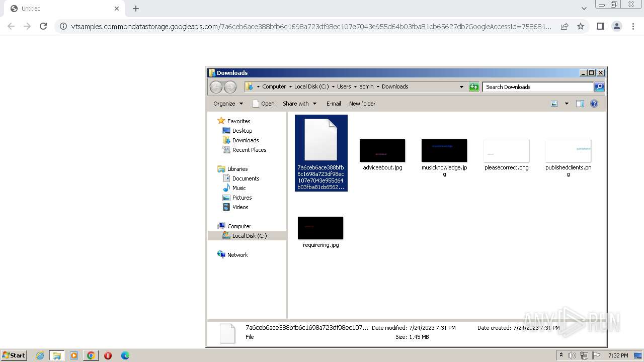Open a new Chrome tab
This screenshot has width=644, height=362.
(136, 9)
